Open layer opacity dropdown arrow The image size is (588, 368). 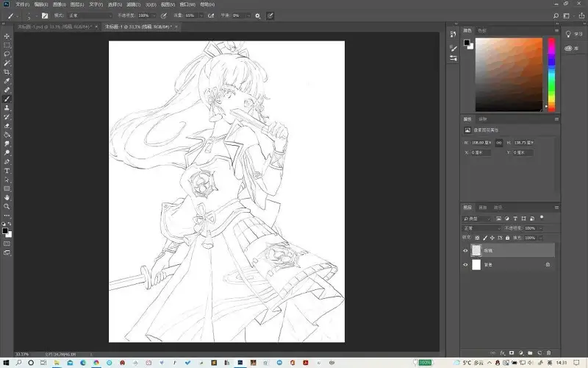click(x=540, y=228)
